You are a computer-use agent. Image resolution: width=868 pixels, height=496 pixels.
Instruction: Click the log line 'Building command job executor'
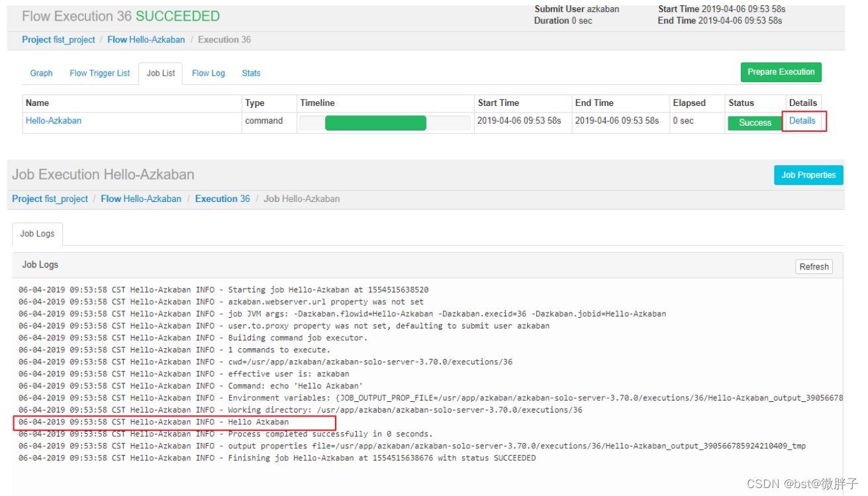[x=193, y=338]
